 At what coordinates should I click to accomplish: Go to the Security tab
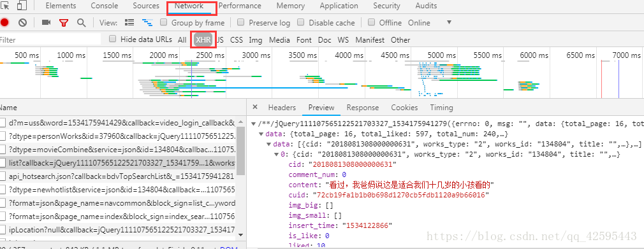386,6
